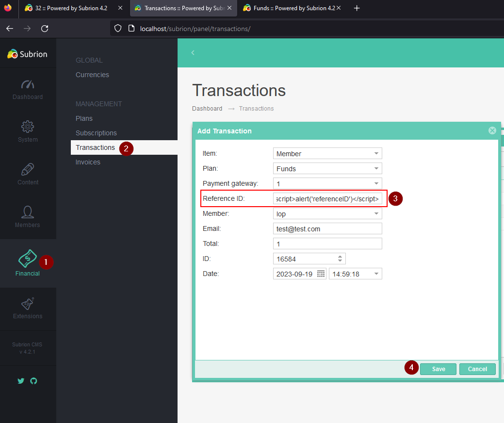504x423 pixels.
Task: Open the calendar date picker icon
Action: pos(321,274)
